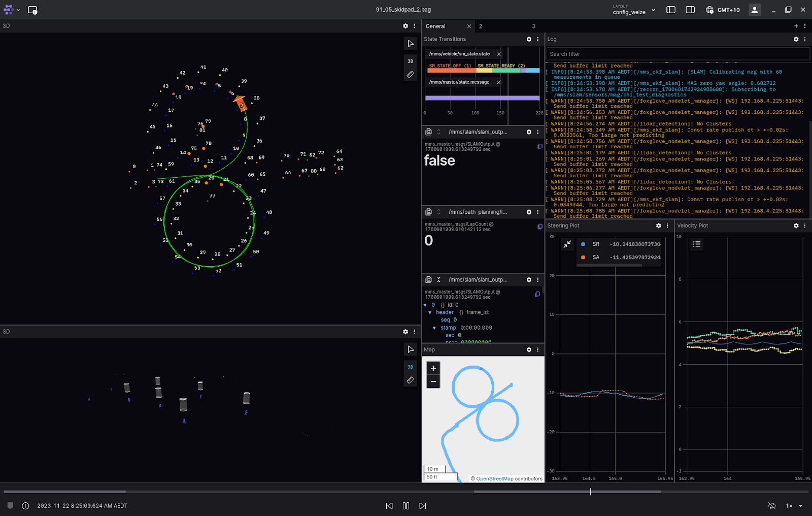The image size is (812, 516).
Task: Click the playback info icon beside timestamp
Action: (25, 506)
